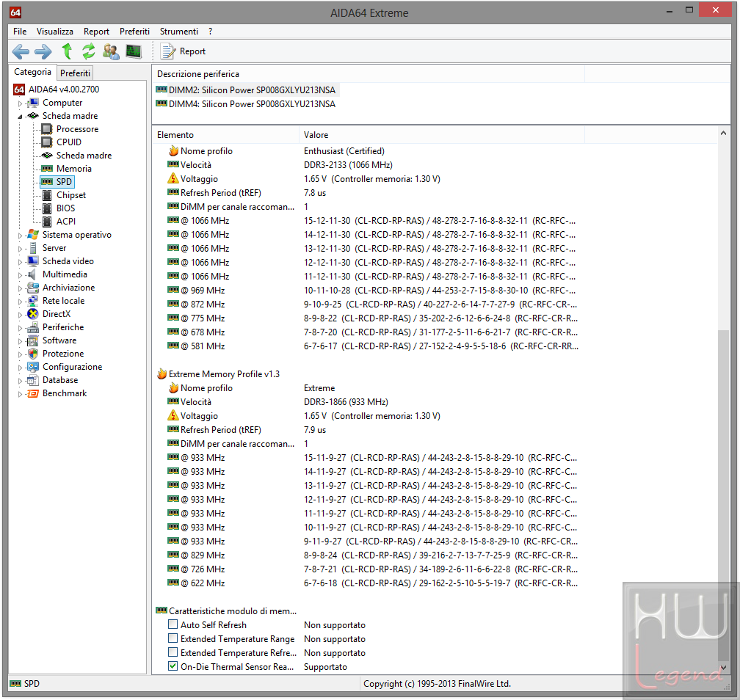Click the Database tree icon

[x=32, y=380]
